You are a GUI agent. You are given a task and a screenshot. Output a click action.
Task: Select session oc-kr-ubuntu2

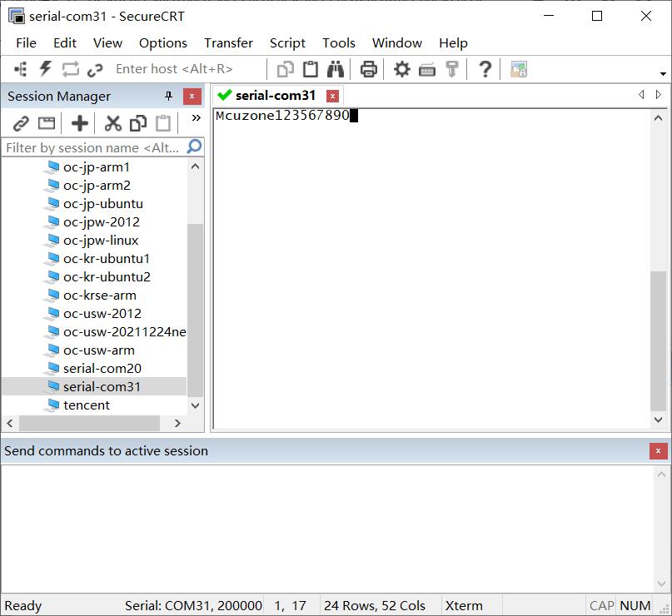[107, 276]
